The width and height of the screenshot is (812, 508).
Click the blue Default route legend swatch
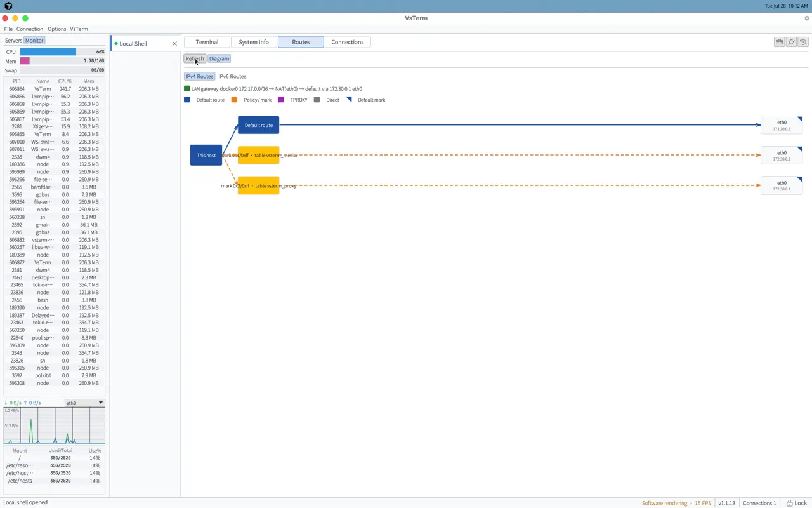pyautogui.click(x=187, y=100)
